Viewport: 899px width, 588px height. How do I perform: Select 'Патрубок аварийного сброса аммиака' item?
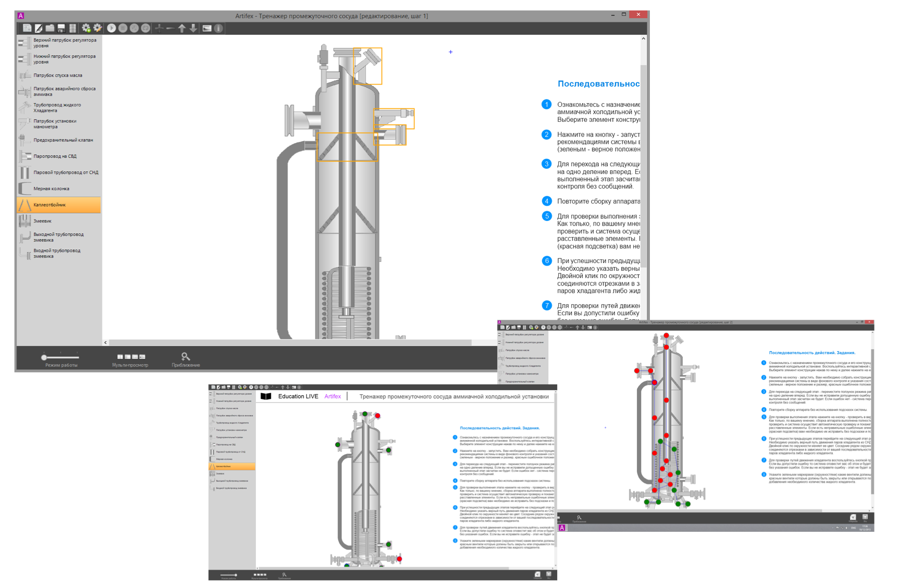tap(59, 92)
